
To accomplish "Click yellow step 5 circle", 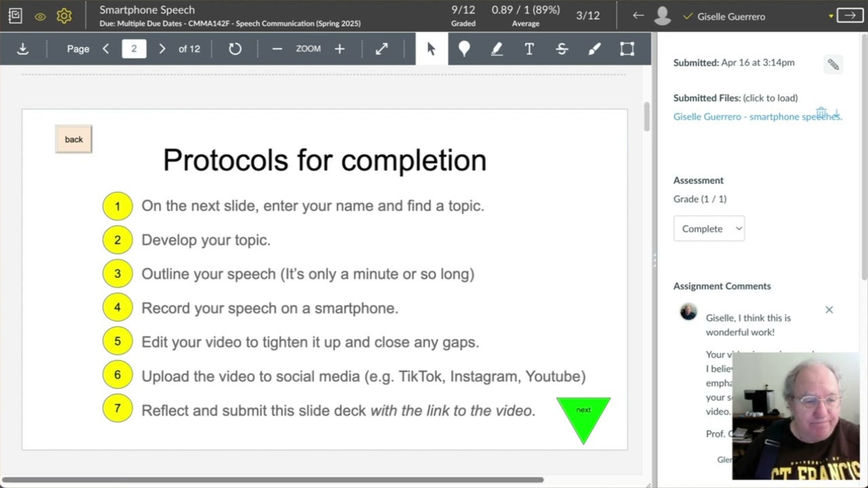I will 117,341.
